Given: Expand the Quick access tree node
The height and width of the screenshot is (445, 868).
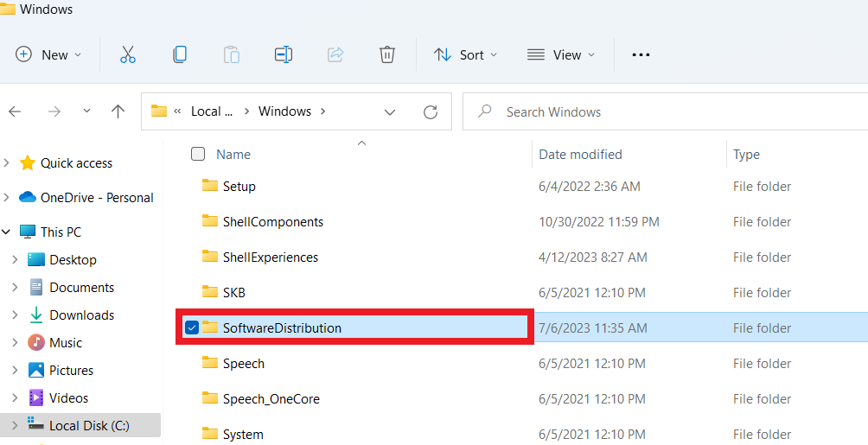Looking at the screenshot, I should point(7,162).
